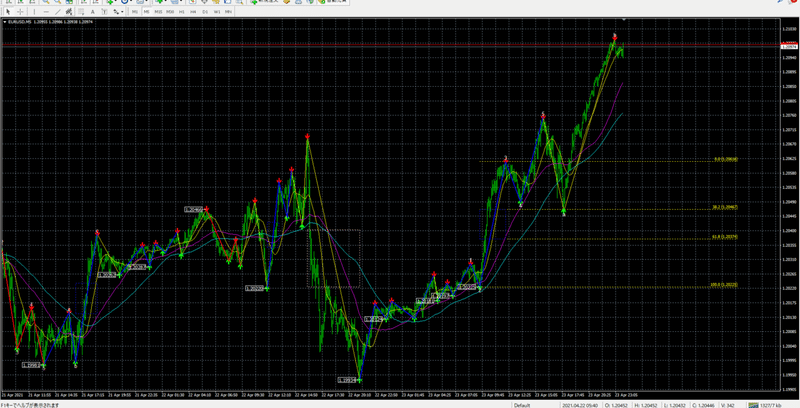This screenshot has height=408, width=800.
Task: Click the connection status bars icon
Action: 754,405
